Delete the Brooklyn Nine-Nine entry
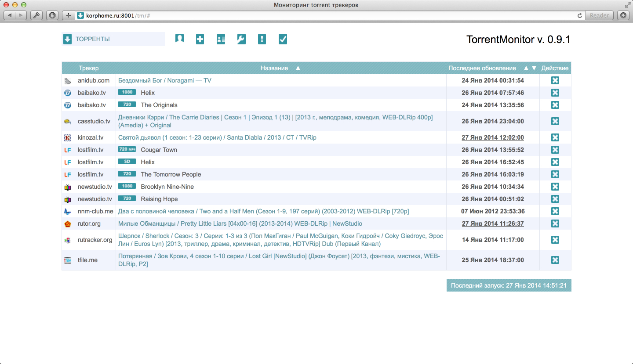This screenshot has height=364, width=633. pos(555,187)
